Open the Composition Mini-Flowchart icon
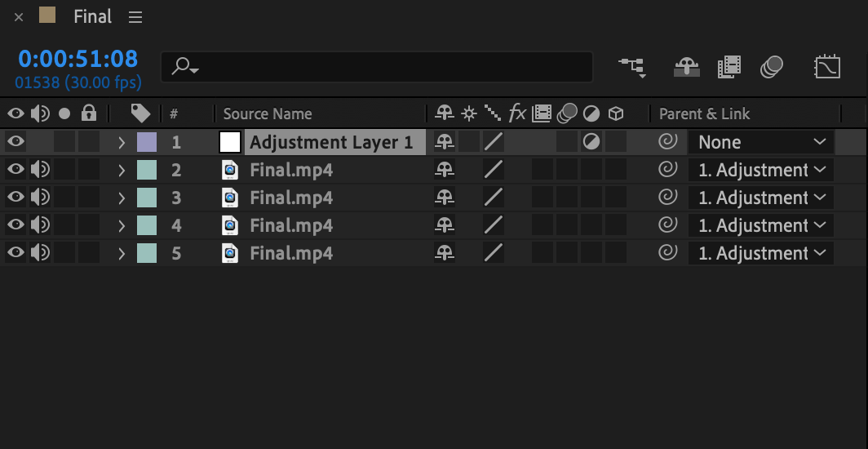Image resolution: width=868 pixels, height=449 pixels. pyautogui.click(x=632, y=67)
